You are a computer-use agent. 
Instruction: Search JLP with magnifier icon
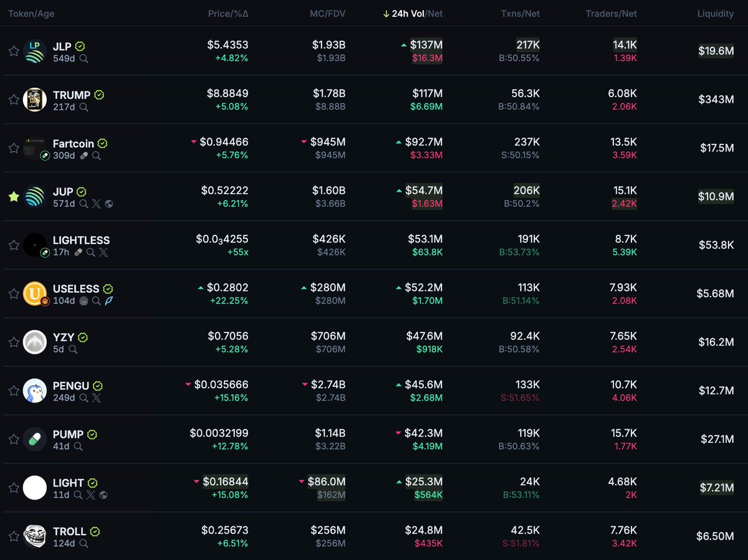84,59
